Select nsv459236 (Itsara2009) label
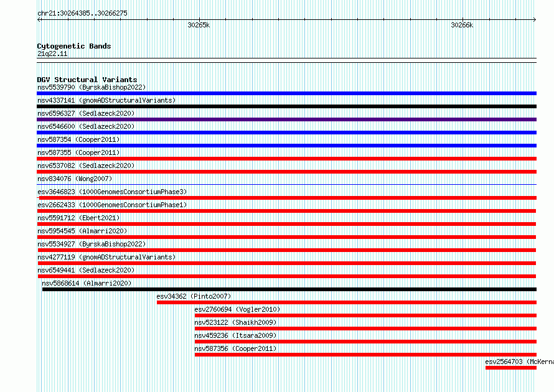Screen dimensions: 554x392 (x=235, y=335)
